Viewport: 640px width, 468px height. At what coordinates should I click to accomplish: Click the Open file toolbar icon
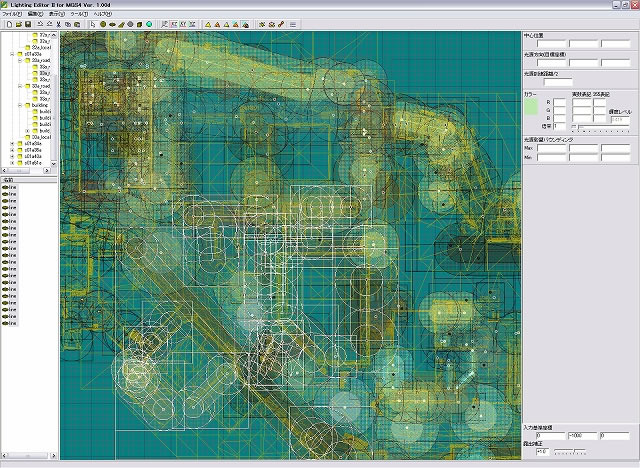point(17,23)
